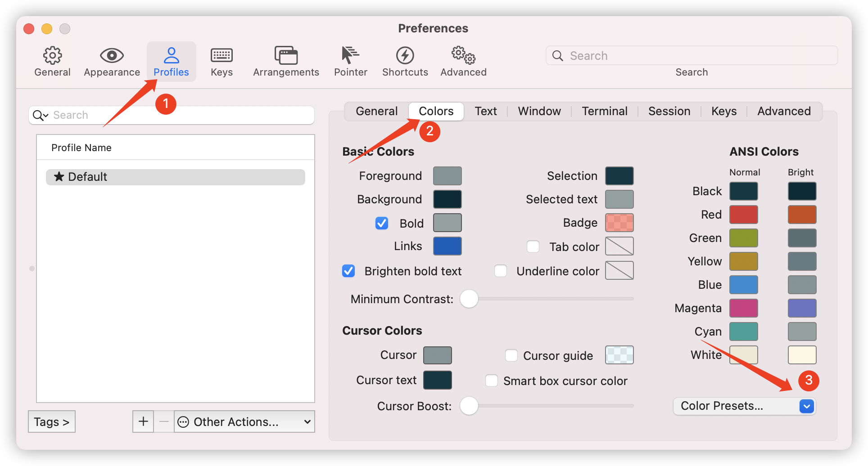Viewport: 868px width, 466px height.
Task: Select the Profiles person icon
Action: [x=171, y=55]
